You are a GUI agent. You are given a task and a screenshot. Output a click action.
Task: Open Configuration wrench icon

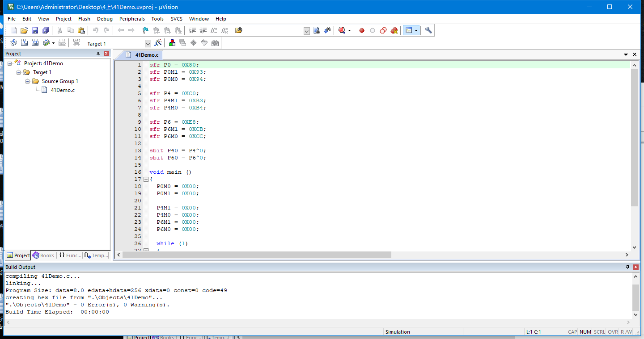click(428, 30)
